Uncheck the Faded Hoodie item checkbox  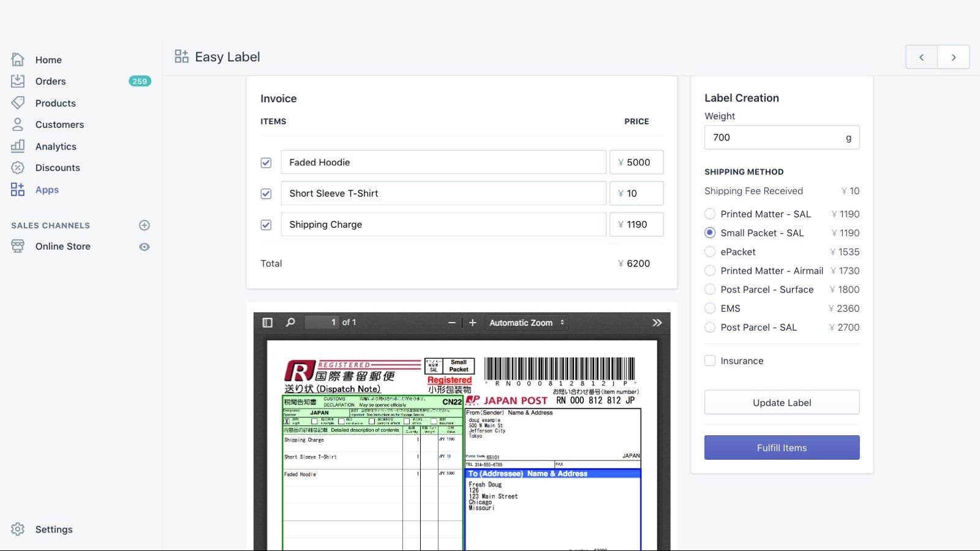[x=266, y=163]
